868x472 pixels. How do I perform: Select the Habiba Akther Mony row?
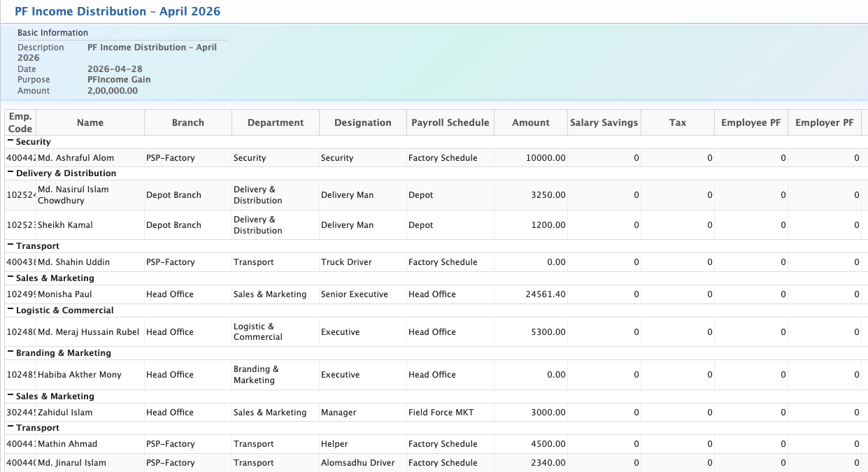tap(79, 375)
